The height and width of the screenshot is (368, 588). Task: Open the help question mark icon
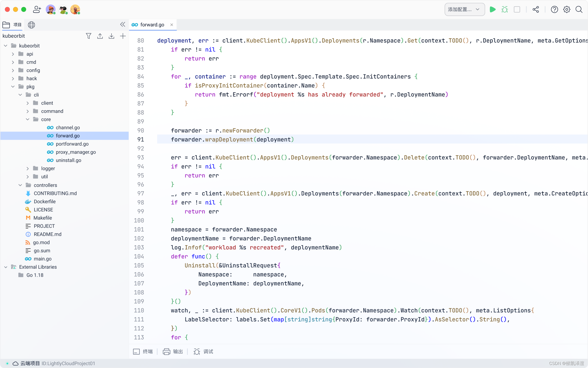click(554, 9)
